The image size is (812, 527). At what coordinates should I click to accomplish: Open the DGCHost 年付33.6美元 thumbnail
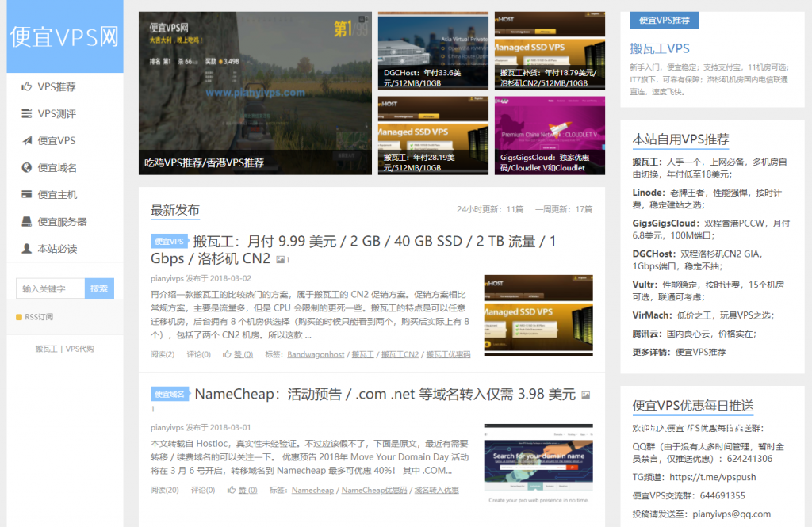(433, 52)
